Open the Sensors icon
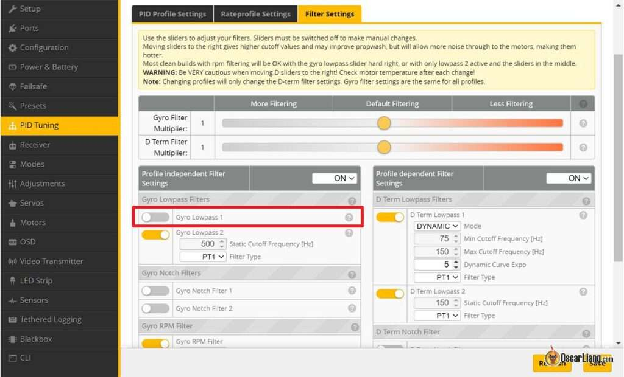Image resolution: width=624 pixels, height=377 pixels. pyautogui.click(x=12, y=301)
